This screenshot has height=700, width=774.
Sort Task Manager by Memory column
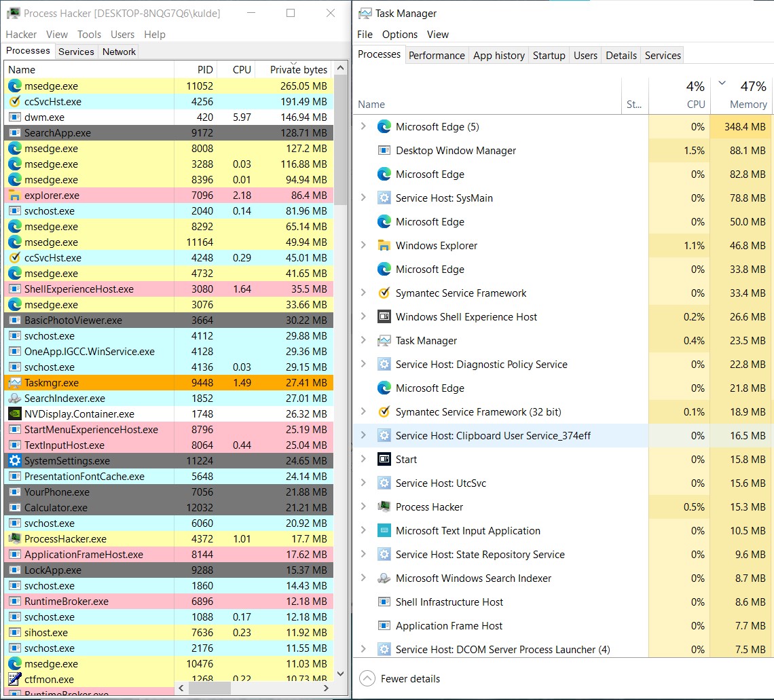pyautogui.click(x=748, y=104)
